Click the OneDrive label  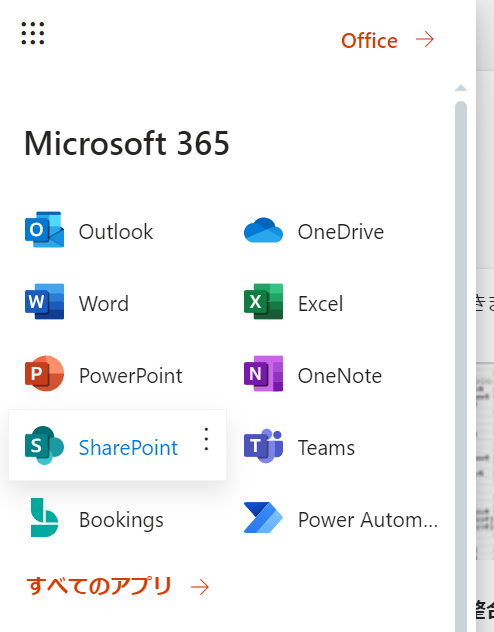pyautogui.click(x=341, y=232)
